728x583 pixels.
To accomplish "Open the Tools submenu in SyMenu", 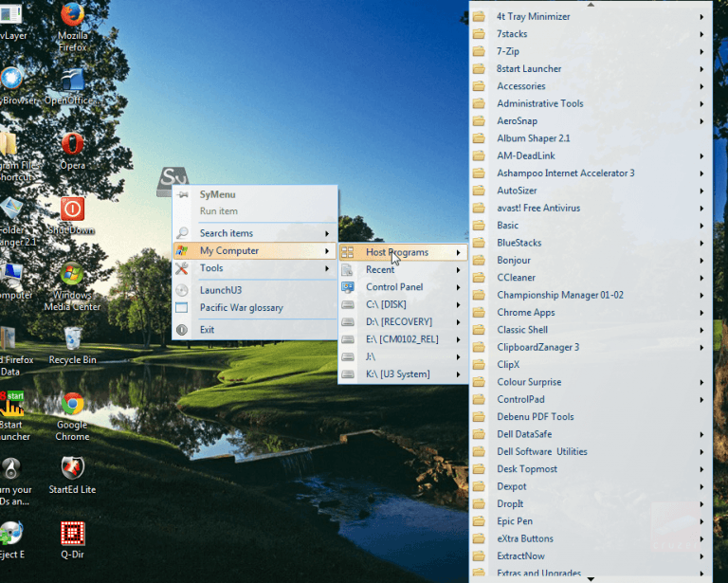I will click(254, 268).
